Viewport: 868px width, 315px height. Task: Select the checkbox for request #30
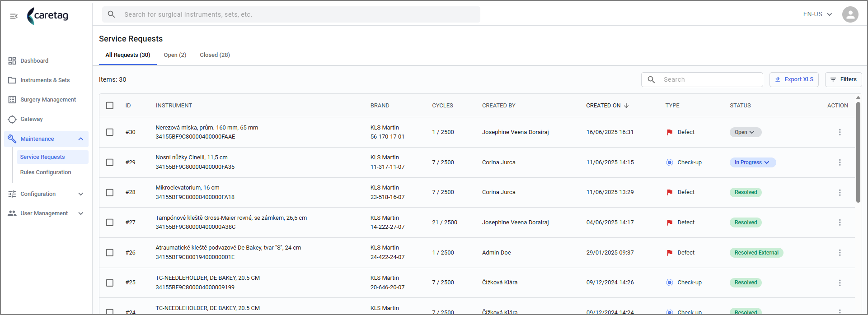pos(110,132)
